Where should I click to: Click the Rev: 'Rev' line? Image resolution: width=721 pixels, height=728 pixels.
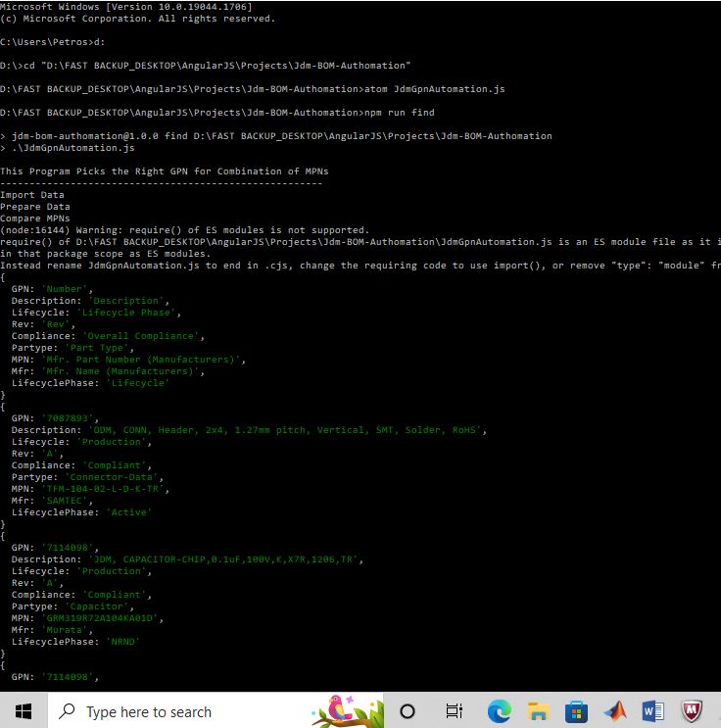pyautogui.click(x=43, y=324)
